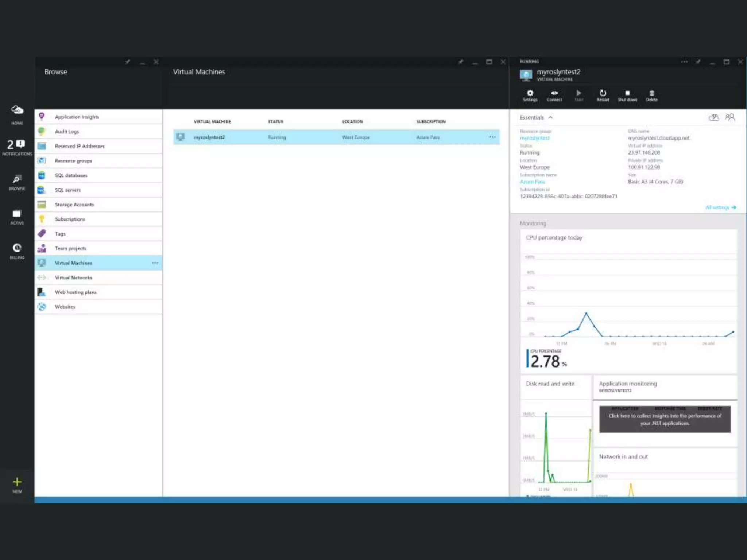Image resolution: width=747 pixels, height=560 pixels.
Task: Open the Azure Pass subscription link
Action: point(532,182)
